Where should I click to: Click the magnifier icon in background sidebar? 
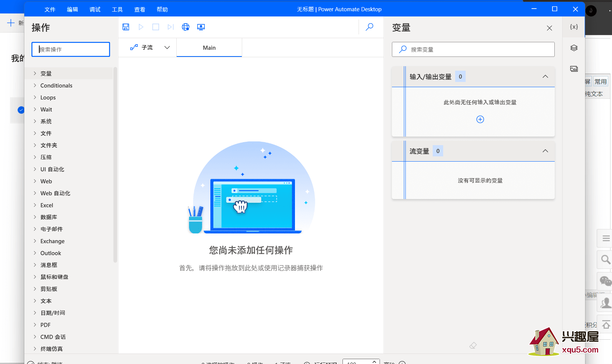[x=606, y=259]
